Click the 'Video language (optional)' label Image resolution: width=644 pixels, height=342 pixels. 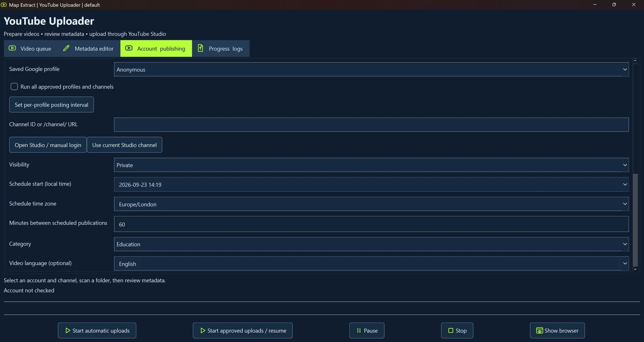coord(40,263)
